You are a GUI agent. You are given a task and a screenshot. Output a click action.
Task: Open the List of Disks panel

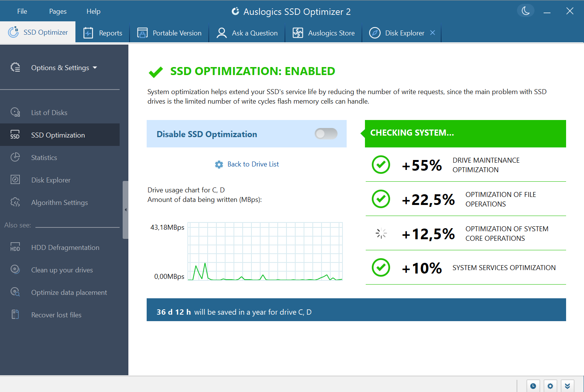(x=49, y=112)
